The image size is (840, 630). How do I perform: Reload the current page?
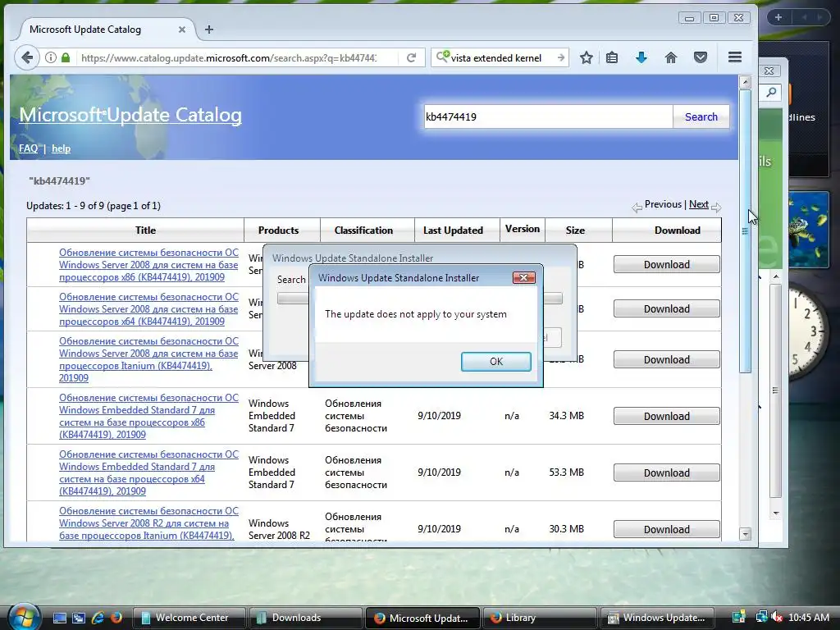[x=411, y=57]
